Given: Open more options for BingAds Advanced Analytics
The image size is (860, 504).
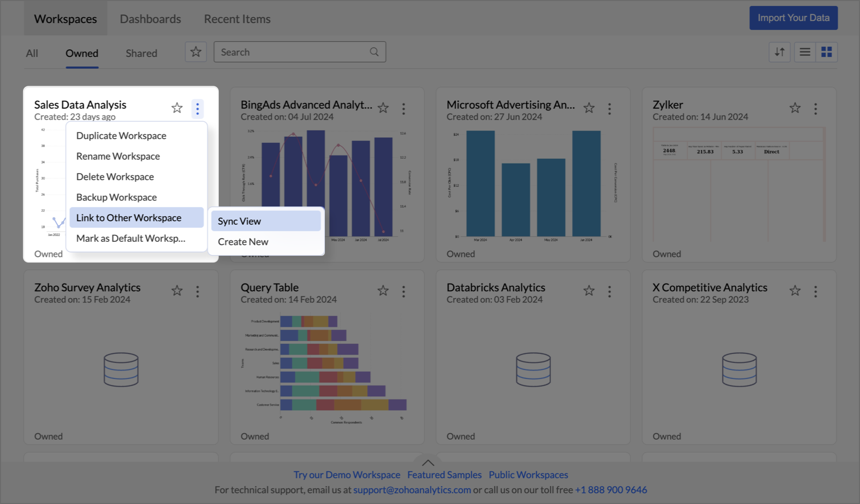Looking at the screenshot, I should tap(404, 109).
